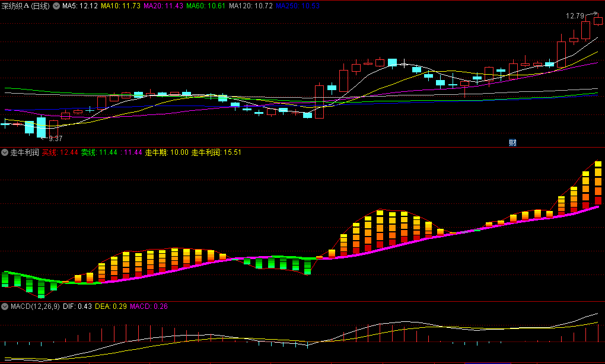
Task: Click the MA5: 12.12 label
Action: pos(80,6)
